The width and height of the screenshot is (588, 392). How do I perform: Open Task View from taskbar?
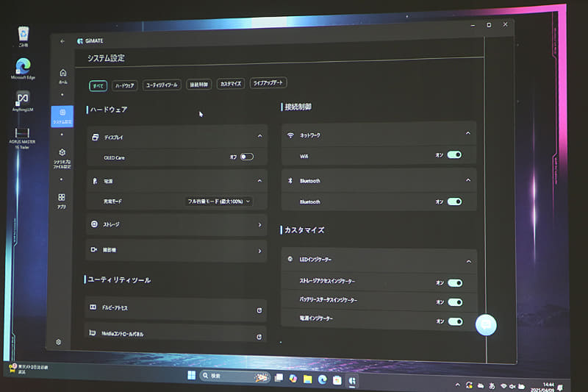click(279, 378)
